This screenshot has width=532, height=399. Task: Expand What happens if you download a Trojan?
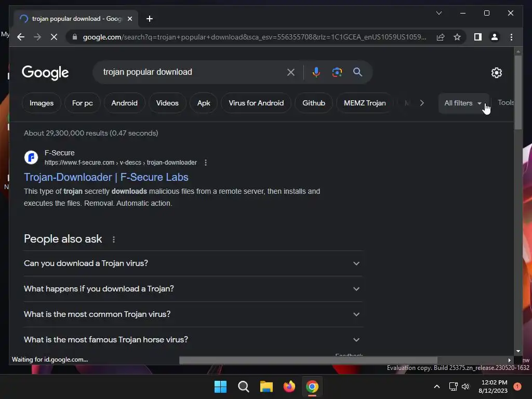192,289
